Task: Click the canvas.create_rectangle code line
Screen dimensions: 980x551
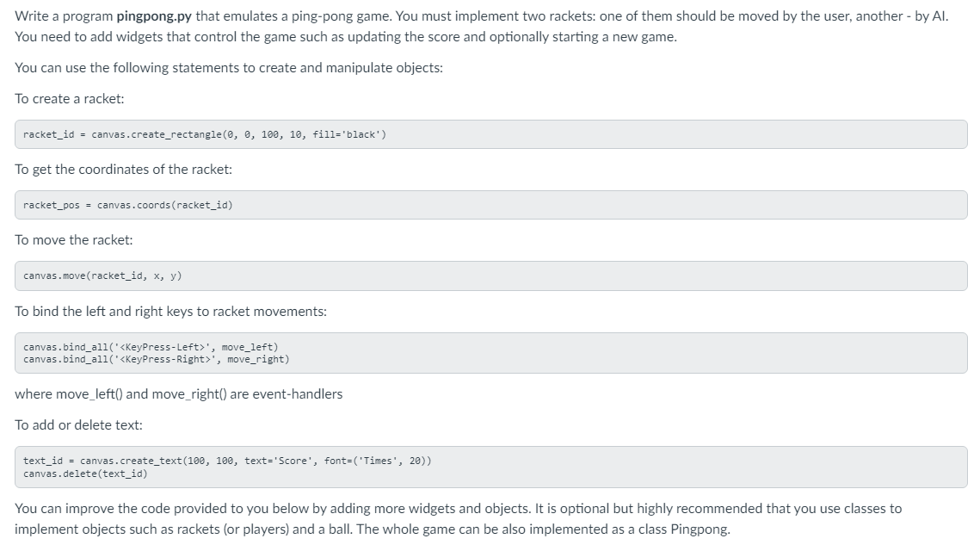Action: (205, 134)
